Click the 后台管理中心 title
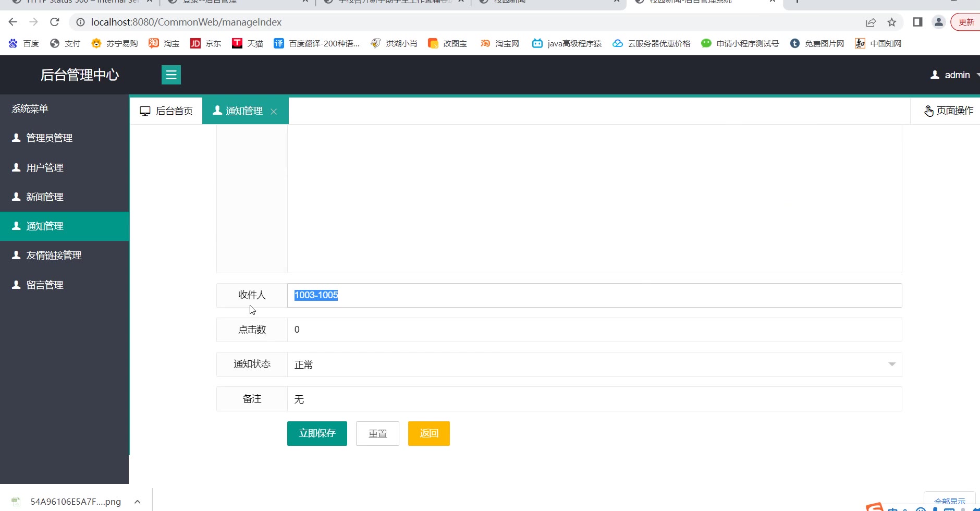This screenshot has height=511, width=980. click(80, 75)
